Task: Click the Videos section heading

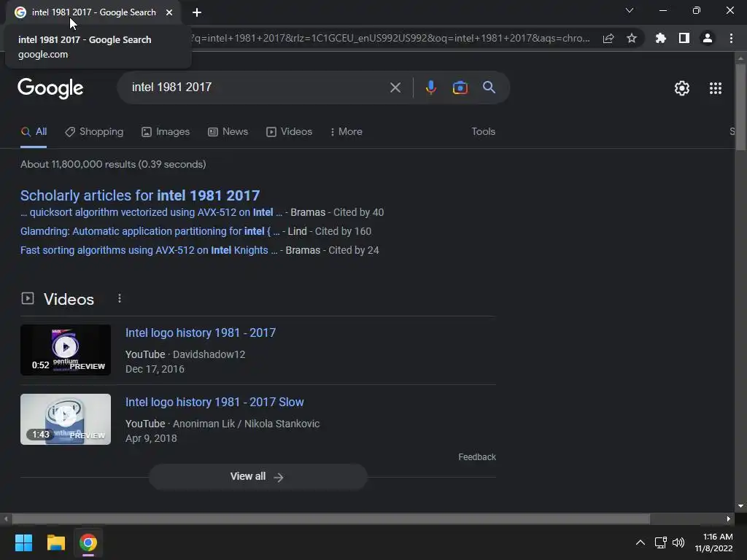Action: [x=69, y=299]
